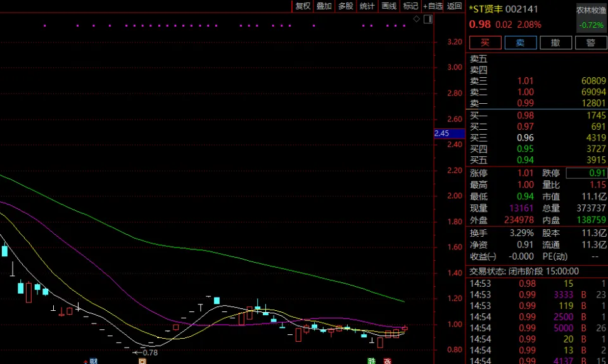
Task: Click the 返回 back button
Action: 455,6
